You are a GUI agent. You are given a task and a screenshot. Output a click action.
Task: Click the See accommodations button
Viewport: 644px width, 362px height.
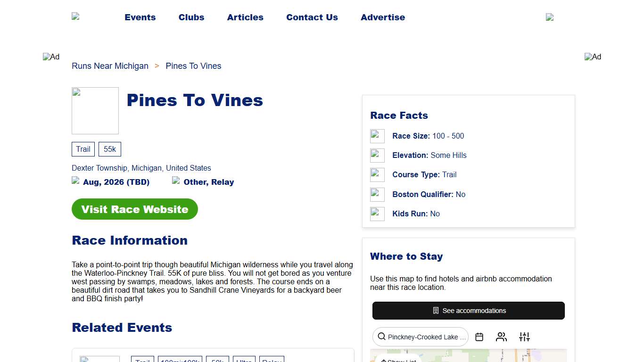(x=468, y=311)
